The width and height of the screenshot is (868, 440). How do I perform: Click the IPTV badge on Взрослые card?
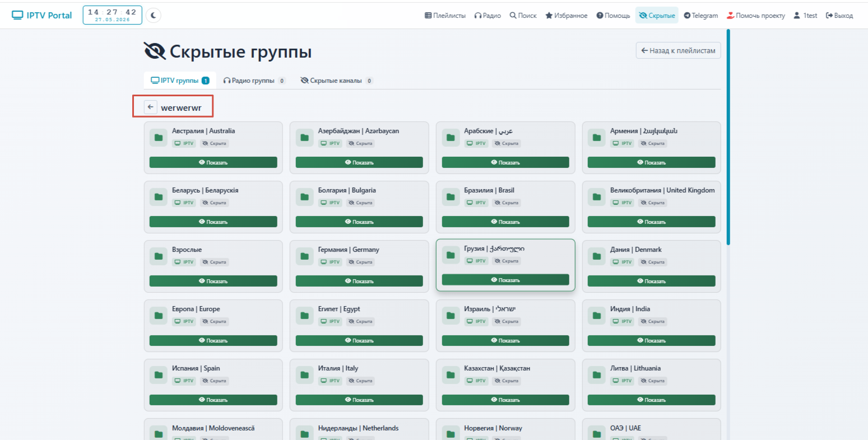click(x=184, y=262)
